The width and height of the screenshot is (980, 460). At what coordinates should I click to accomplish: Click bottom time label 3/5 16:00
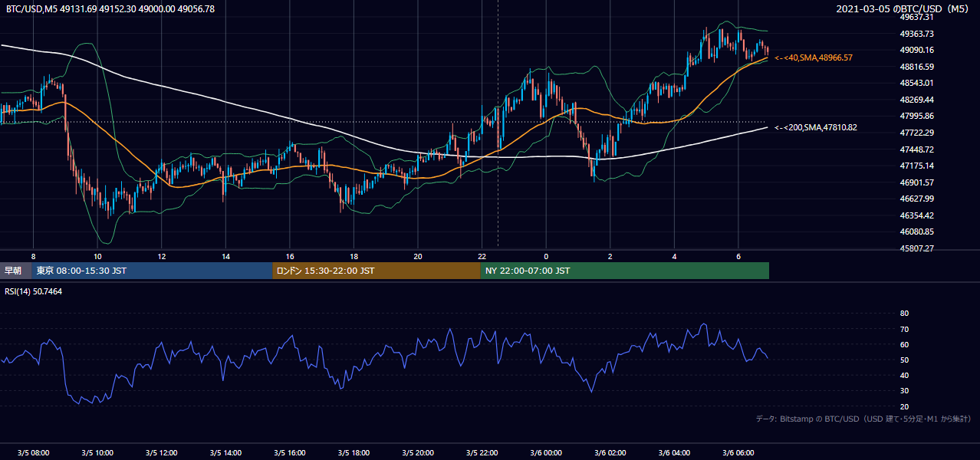click(x=290, y=453)
